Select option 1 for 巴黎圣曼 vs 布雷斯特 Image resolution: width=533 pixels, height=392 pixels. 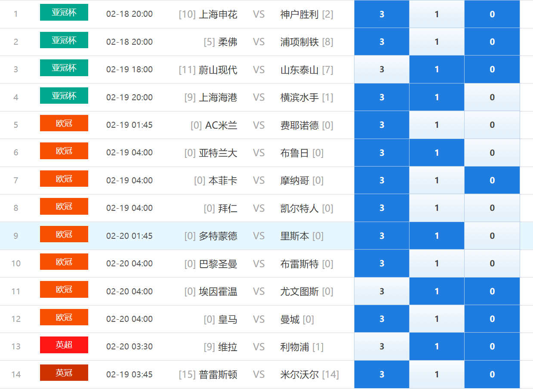pyautogui.click(x=437, y=263)
